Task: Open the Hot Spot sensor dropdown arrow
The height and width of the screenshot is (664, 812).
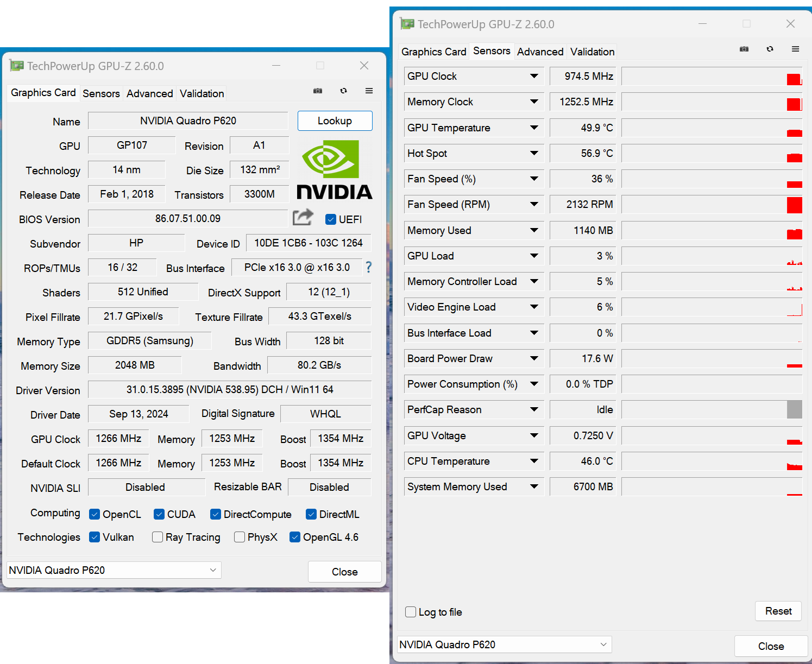Action: (534, 153)
